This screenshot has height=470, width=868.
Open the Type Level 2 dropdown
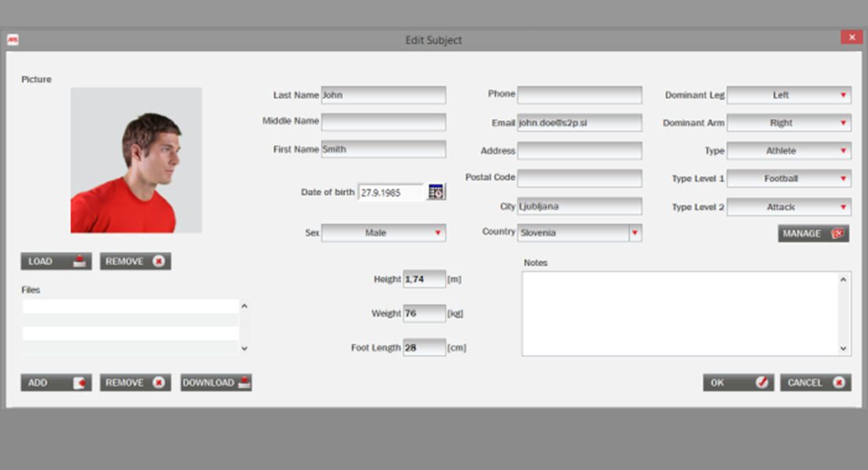point(788,208)
